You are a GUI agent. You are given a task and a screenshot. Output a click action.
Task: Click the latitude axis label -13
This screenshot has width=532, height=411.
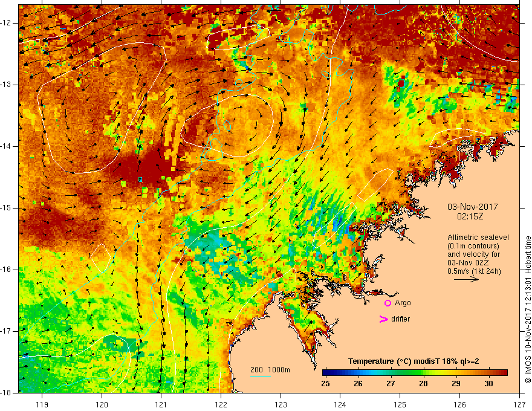7,85
